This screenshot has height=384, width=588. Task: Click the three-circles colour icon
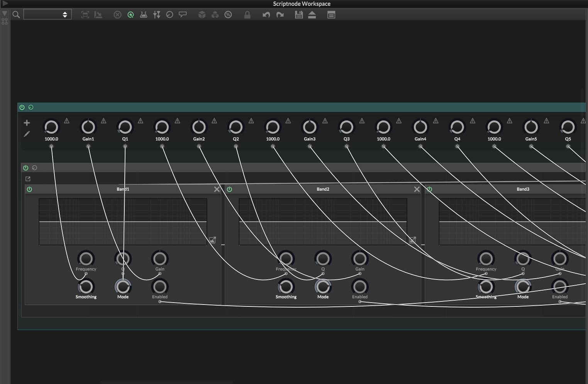click(215, 15)
